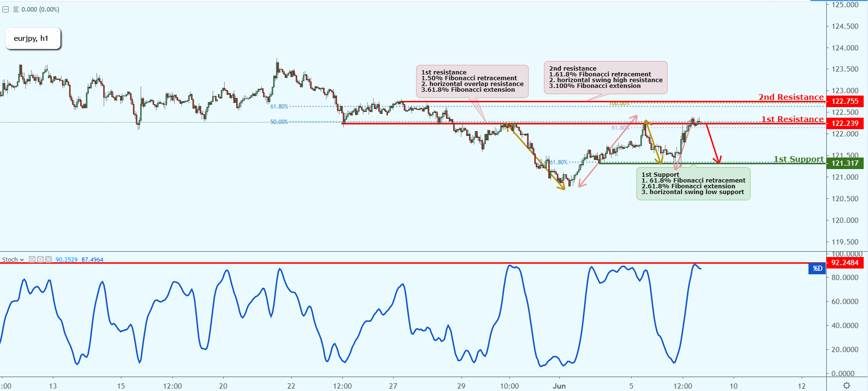Collapse the chart legend with minus box
This screenshot has height=391, width=868.
pyautogui.click(x=5, y=9)
